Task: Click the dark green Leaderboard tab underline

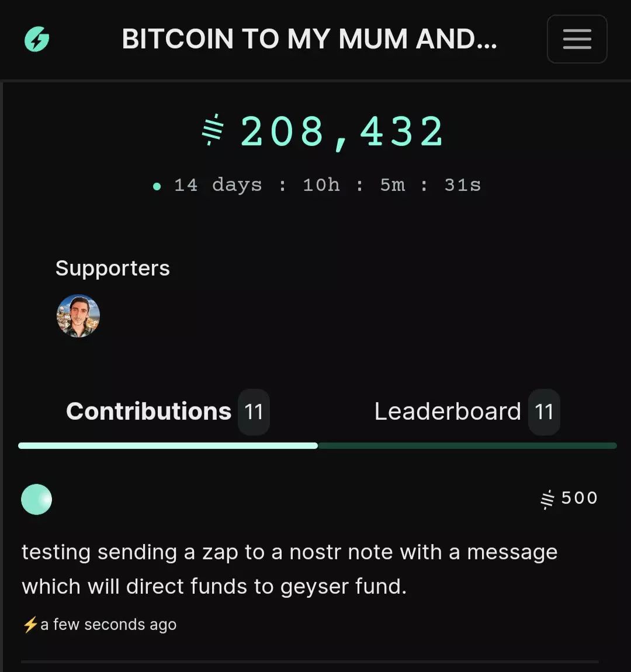Action: tap(467, 445)
